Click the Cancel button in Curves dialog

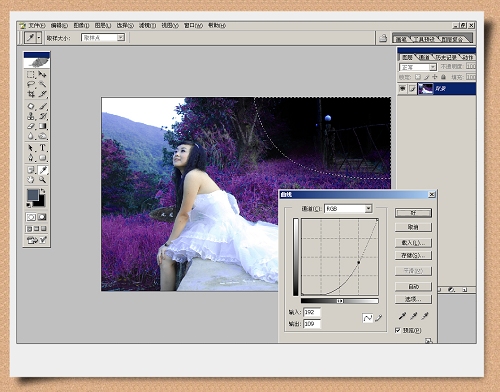click(413, 227)
